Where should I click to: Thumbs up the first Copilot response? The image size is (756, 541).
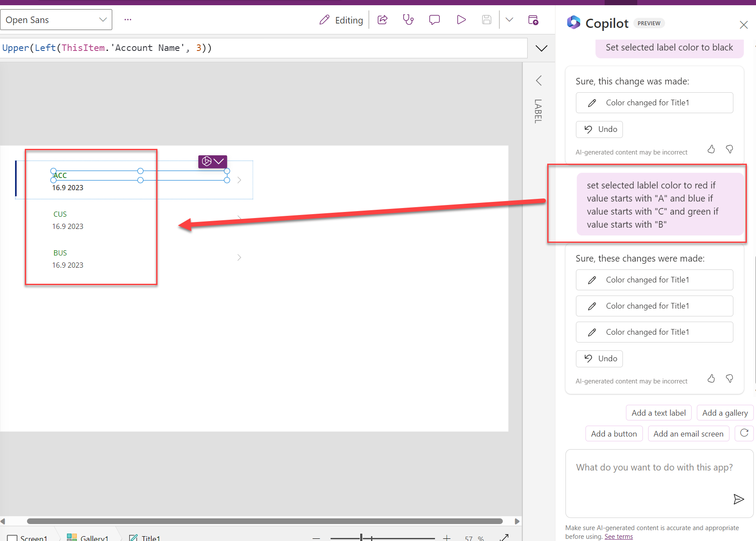point(711,149)
